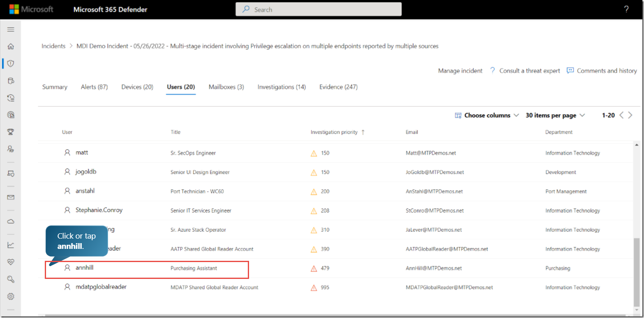This screenshot has width=644, height=318.
Task: Click AATP Shared Global Reader Account title
Action: click(x=212, y=249)
